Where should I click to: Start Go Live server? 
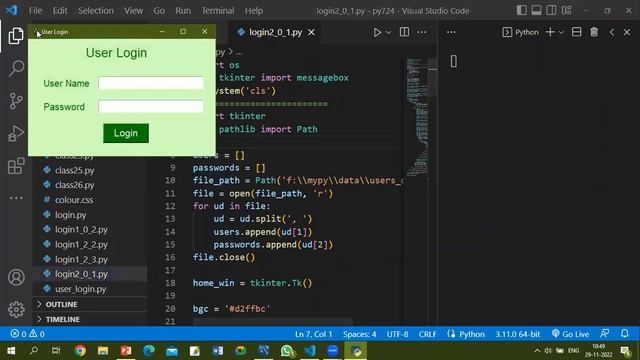coord(570,334)
